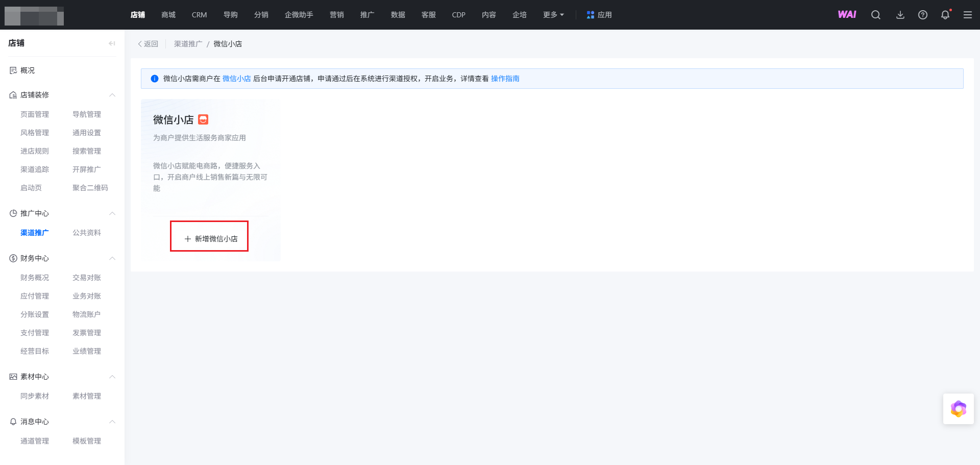Open 分账设置 in sidebar
This screenshot has height=465, width=980.
(x=35, y=314)
